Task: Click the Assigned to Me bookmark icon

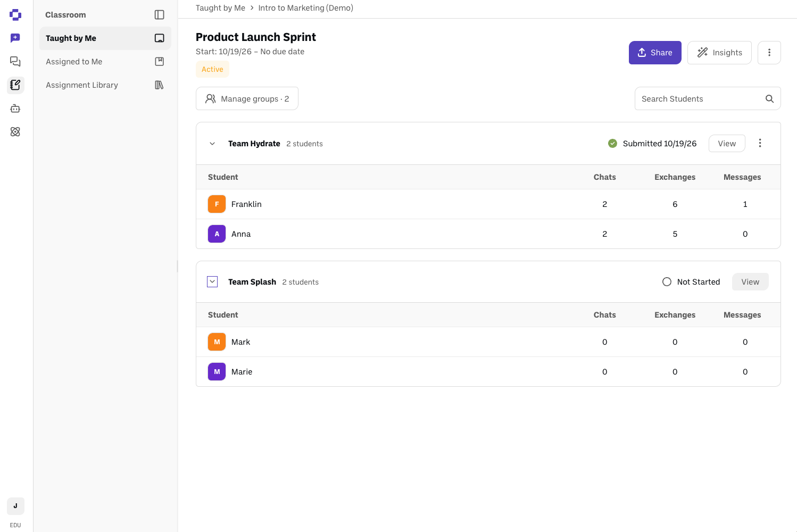Action: tap(159, 62)
